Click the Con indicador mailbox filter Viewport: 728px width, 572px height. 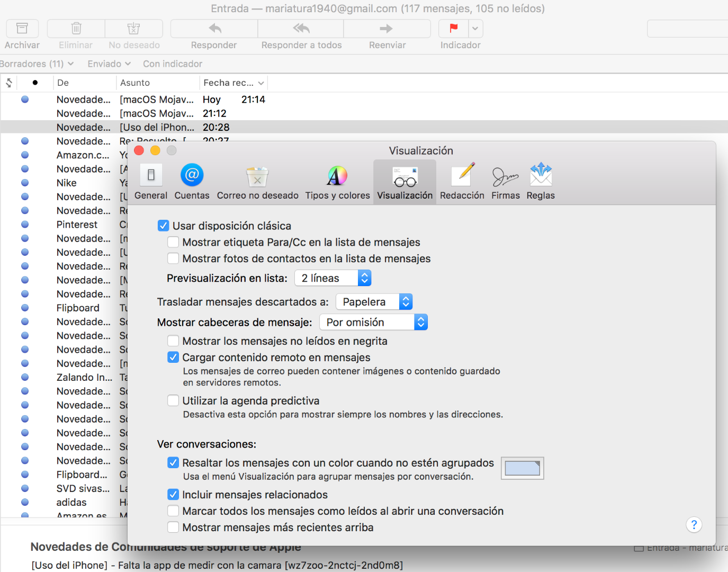click(x=173, y=64)
